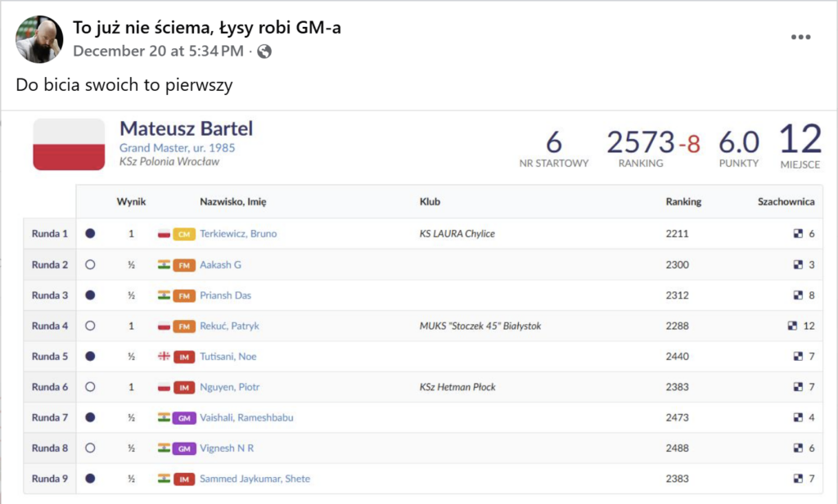
Task: Click the page profile avatar picture
Action: (x=39, y=38)
